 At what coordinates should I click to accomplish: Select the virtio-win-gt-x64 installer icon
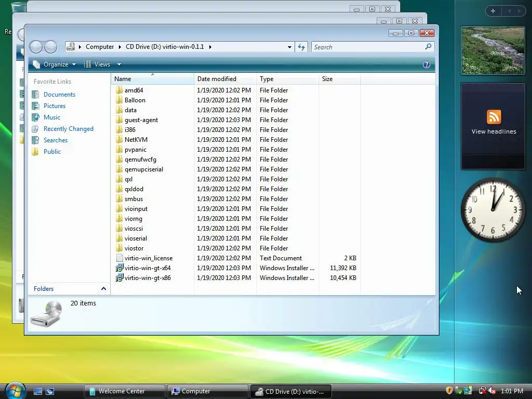point(119,268)
